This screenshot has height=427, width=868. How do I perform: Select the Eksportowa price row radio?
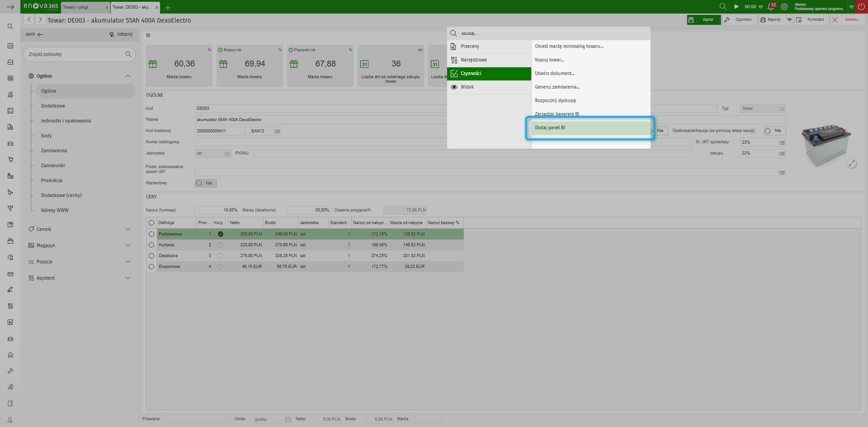(151, 267)
